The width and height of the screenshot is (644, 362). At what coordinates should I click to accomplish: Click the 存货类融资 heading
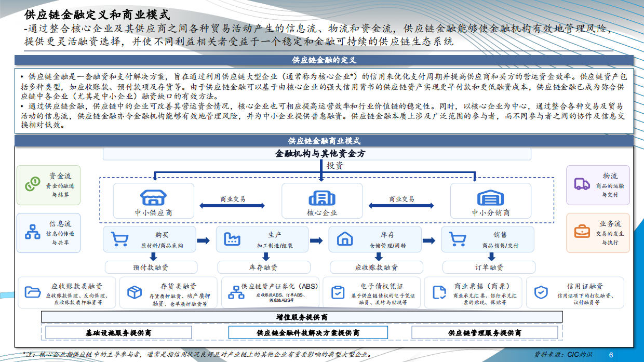pos(178,286)
